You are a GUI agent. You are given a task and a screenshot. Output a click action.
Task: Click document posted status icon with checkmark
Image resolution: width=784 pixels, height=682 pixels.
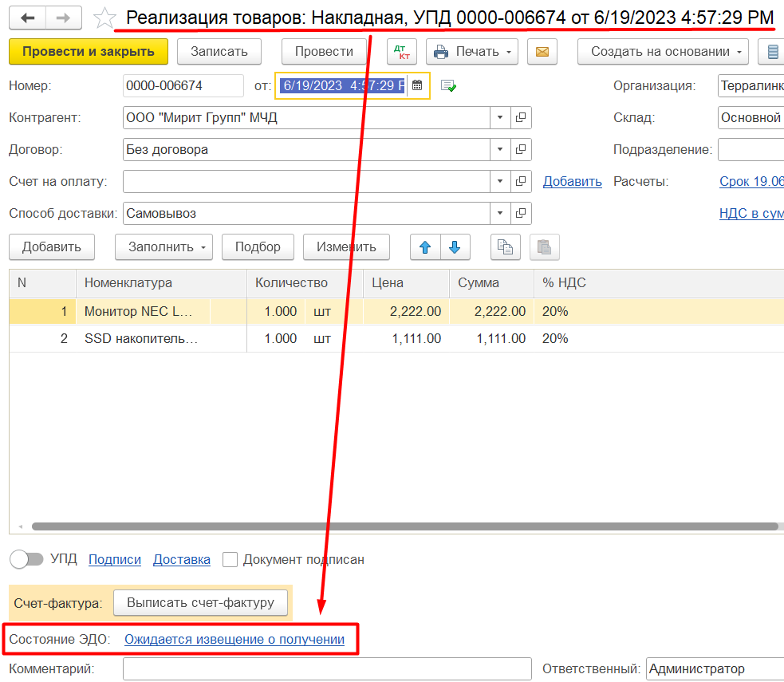(x=448, y=85)
